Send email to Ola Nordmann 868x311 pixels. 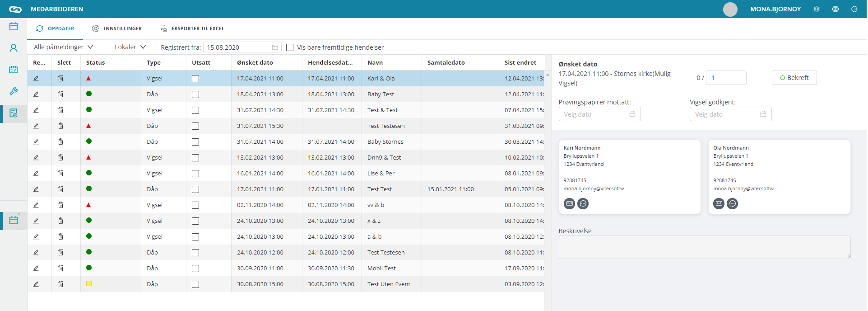coord(719,204)
